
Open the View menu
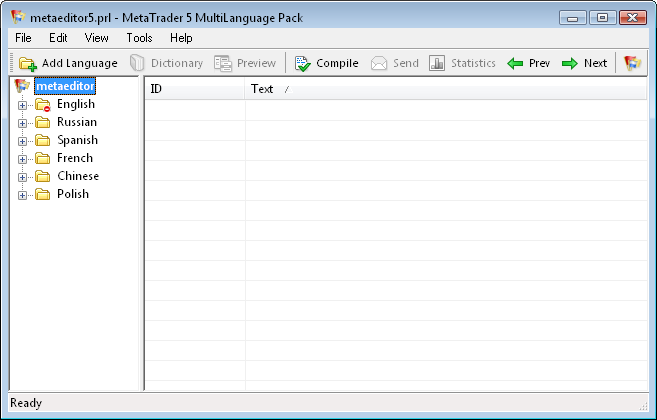tap(96, 38)
